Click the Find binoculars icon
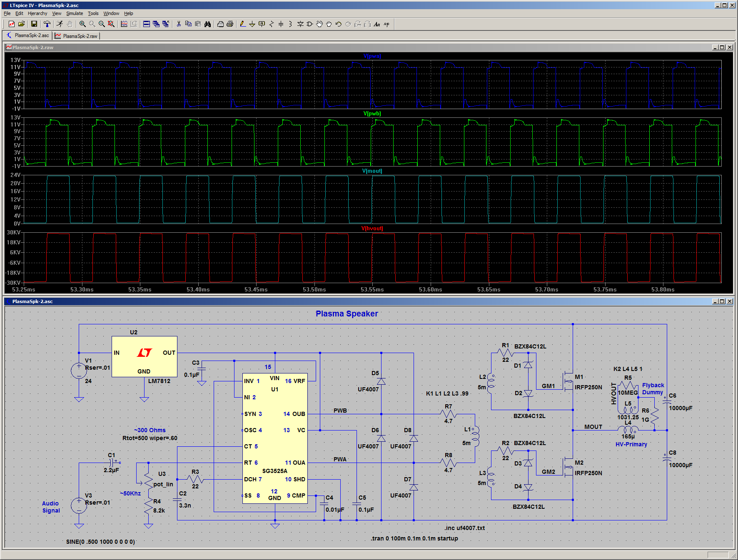This screenshot has height=560, width=738. (207, 24)
